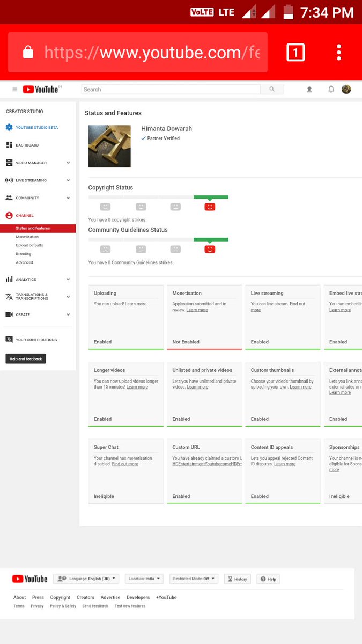Click Learn more in Custom thumbnails card
362x644 pixels.
point(300,387)
